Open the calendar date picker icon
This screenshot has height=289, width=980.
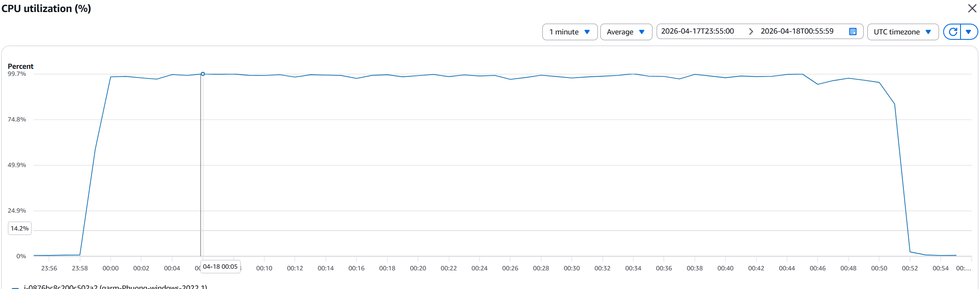tap(853, 32)
